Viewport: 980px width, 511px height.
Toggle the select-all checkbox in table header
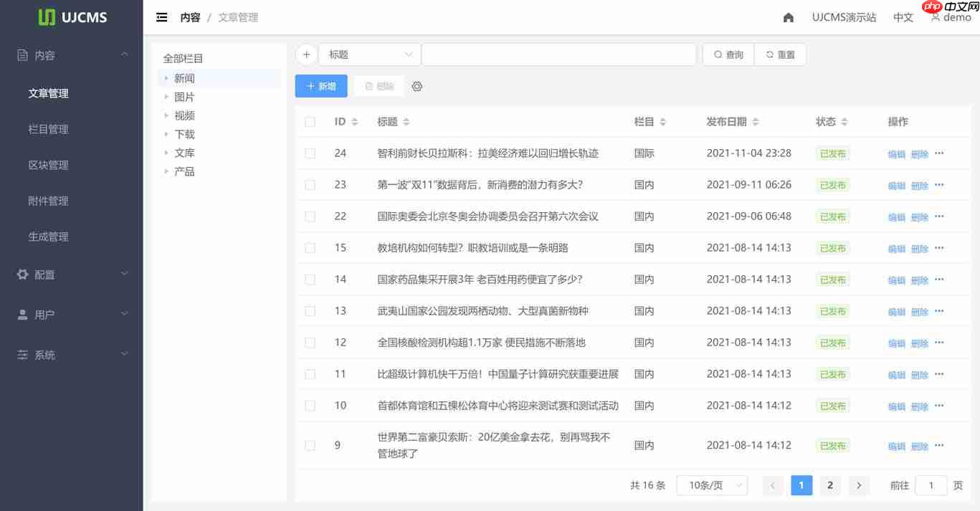[310, 121]
